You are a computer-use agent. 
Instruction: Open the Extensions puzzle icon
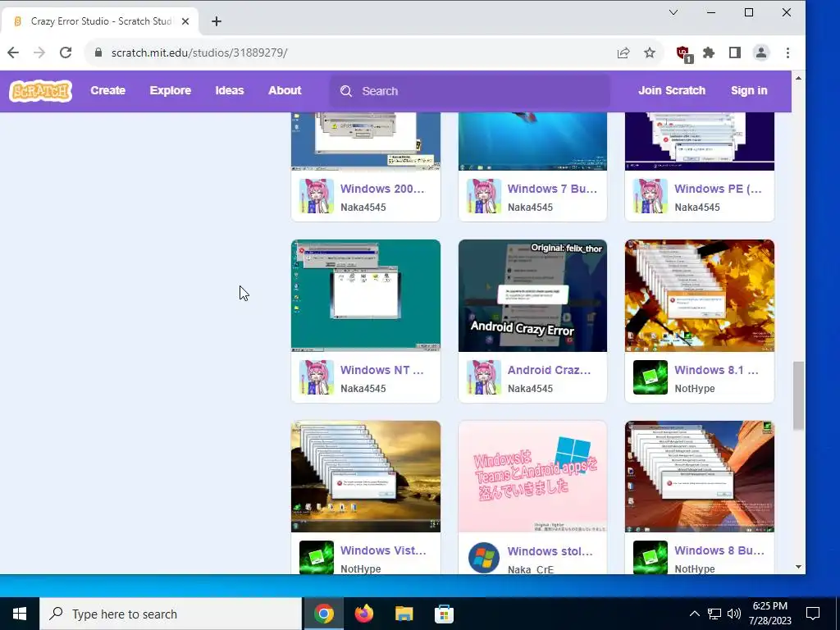(709, 52)
